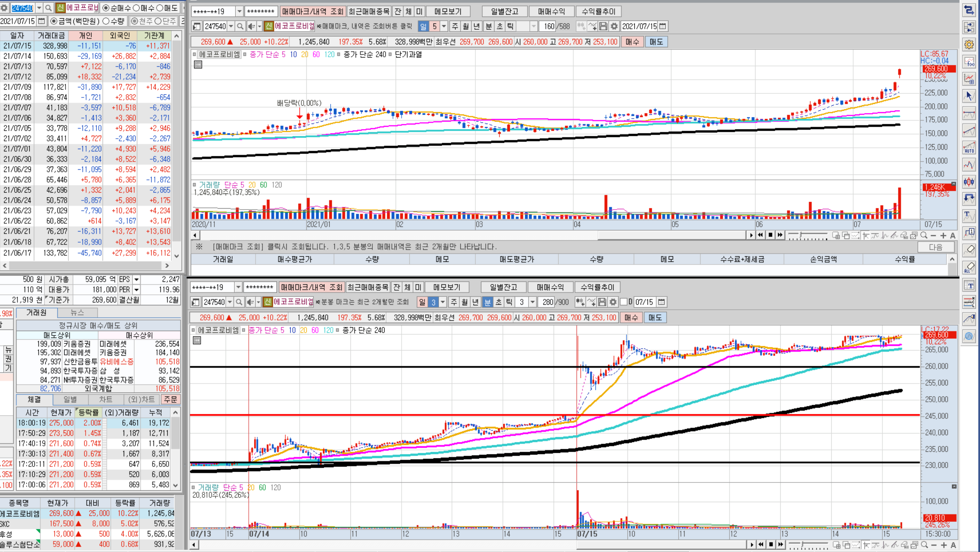980x552 pixels.
Task: Click the 매매수익 button in upper panel
Action: coord(551,11)
